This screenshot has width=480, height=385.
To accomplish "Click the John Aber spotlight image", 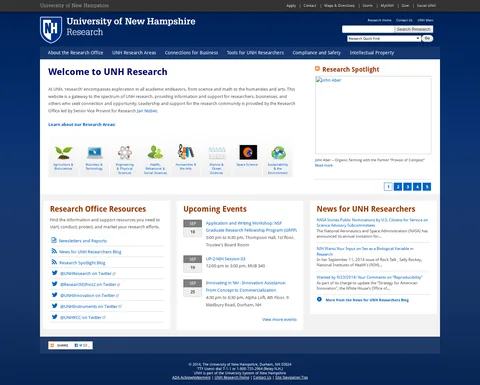I will click(373, 115).
